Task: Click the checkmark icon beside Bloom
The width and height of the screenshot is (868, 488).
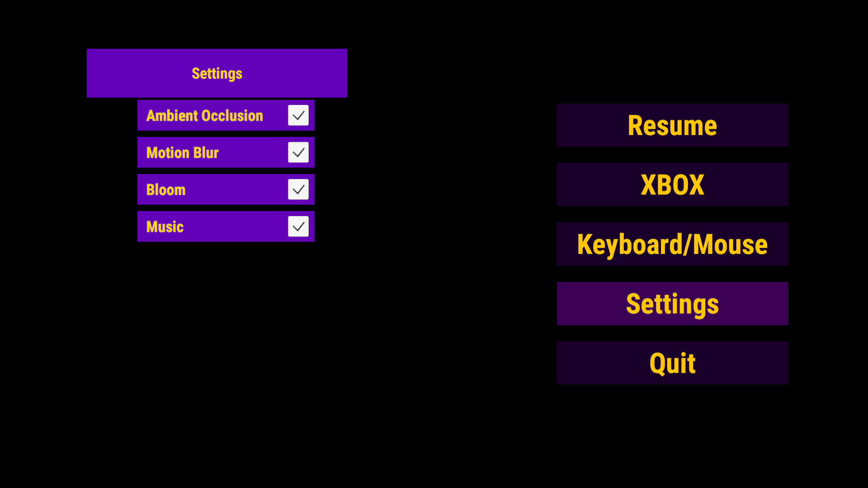Action: (x=298, y=189)
